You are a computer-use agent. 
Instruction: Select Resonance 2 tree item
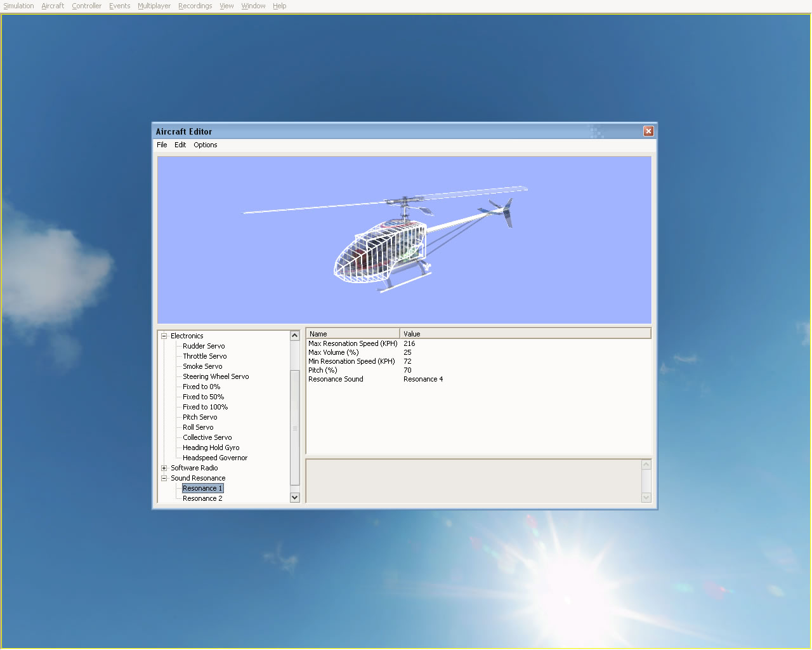pos(202,498)
